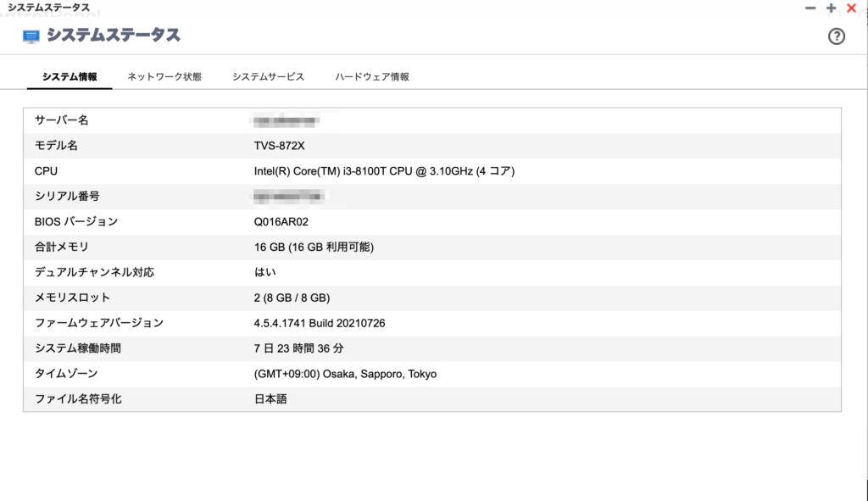This screenshot has height=501, width=868.
Task: Click the Osaka, Sapporo, Tokyo timezone value
Action: coord(342,374)
